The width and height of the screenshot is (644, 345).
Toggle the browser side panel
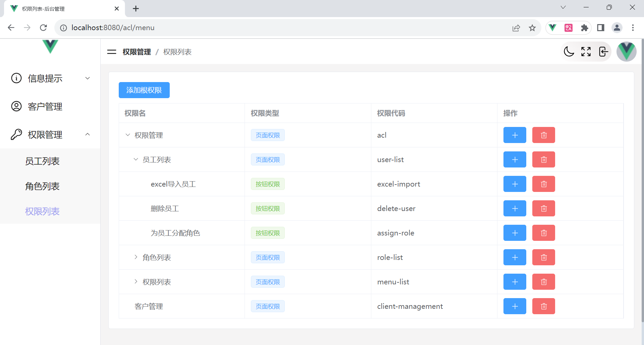tap(601, 28)
